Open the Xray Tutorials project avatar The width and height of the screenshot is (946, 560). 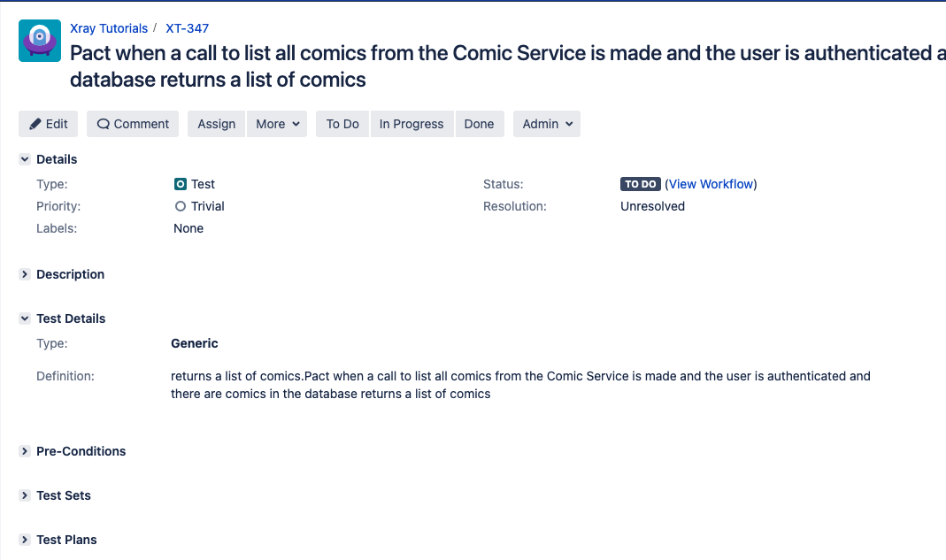[40, 41]
